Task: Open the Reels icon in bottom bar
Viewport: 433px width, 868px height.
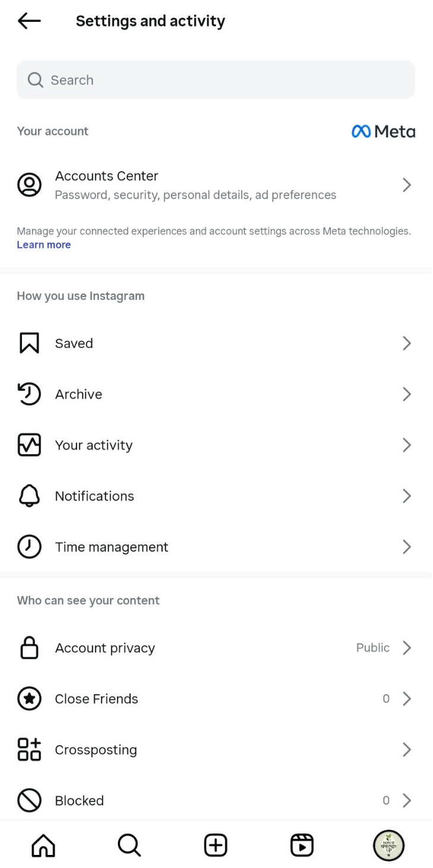Action: pos(302,845)
